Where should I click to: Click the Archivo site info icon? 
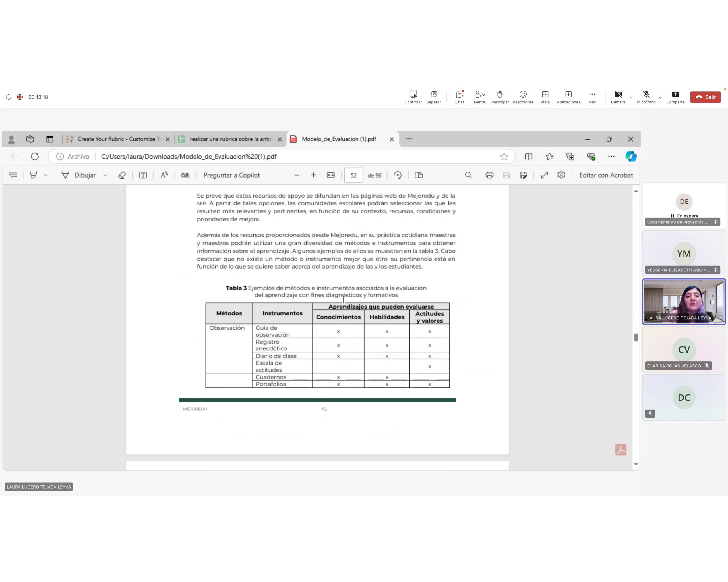(x=60, y=156)
